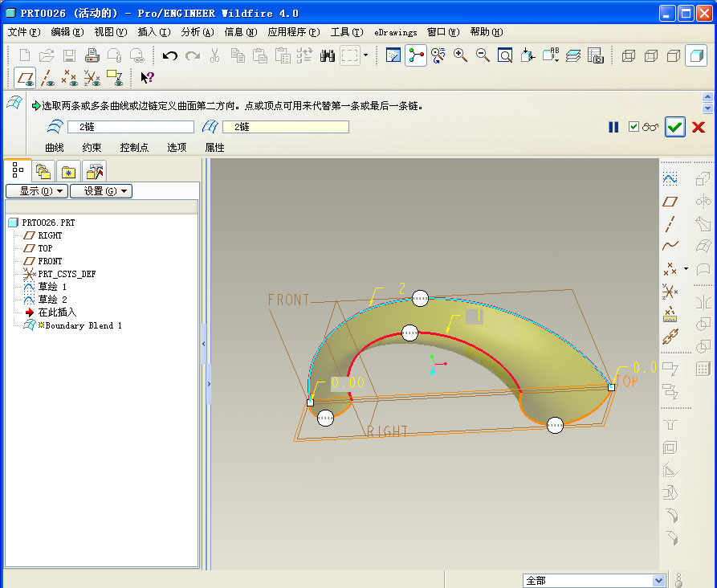Select Wireframe display style
The height and width of the screenshot is (588, 717).
(629, 55)
